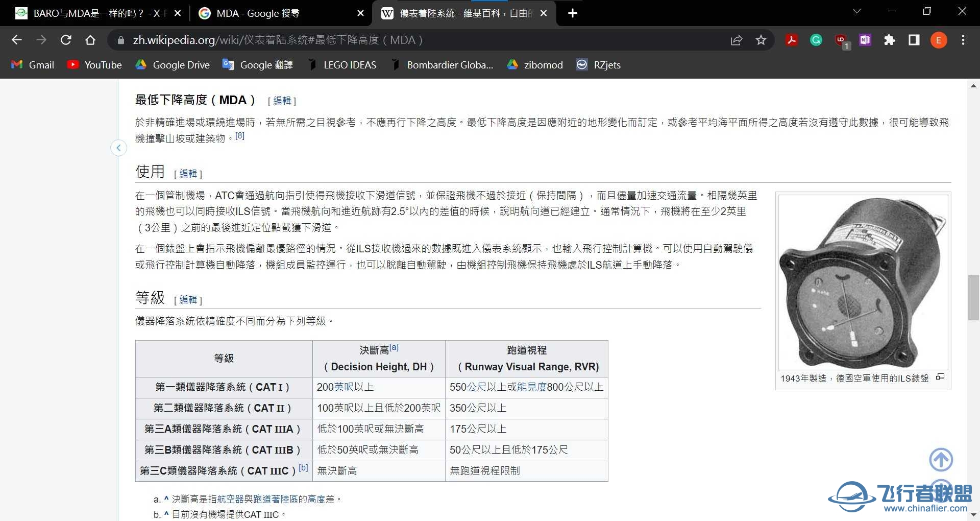Screen dimensions: 980x521
Task: Open the Adobe Acrobat extension
Action: [x=792, y=40]
